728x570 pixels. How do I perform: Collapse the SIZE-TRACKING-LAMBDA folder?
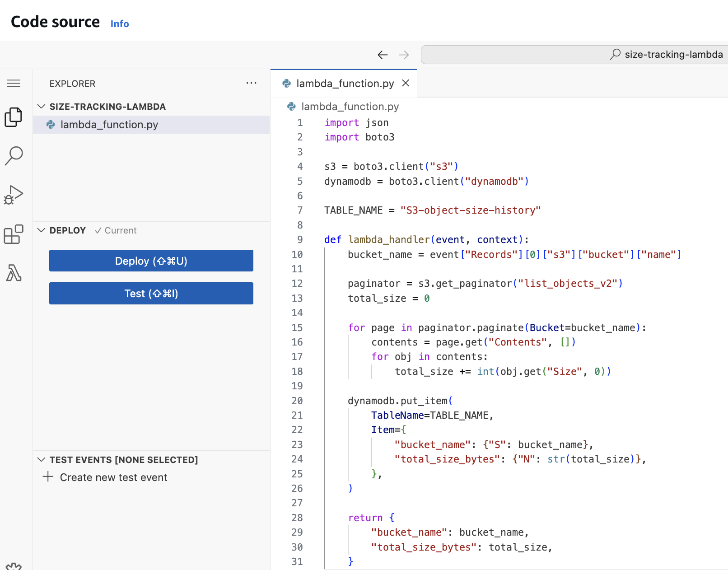[42, 107]
